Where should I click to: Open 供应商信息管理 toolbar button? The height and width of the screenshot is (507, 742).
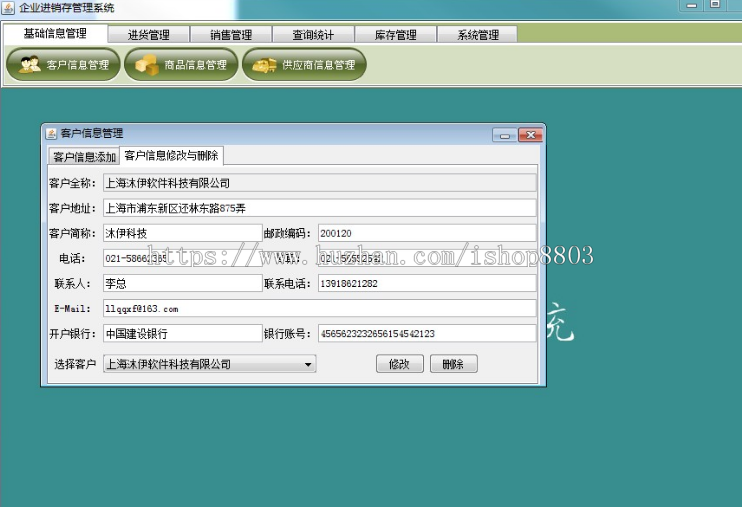(304, 65)
